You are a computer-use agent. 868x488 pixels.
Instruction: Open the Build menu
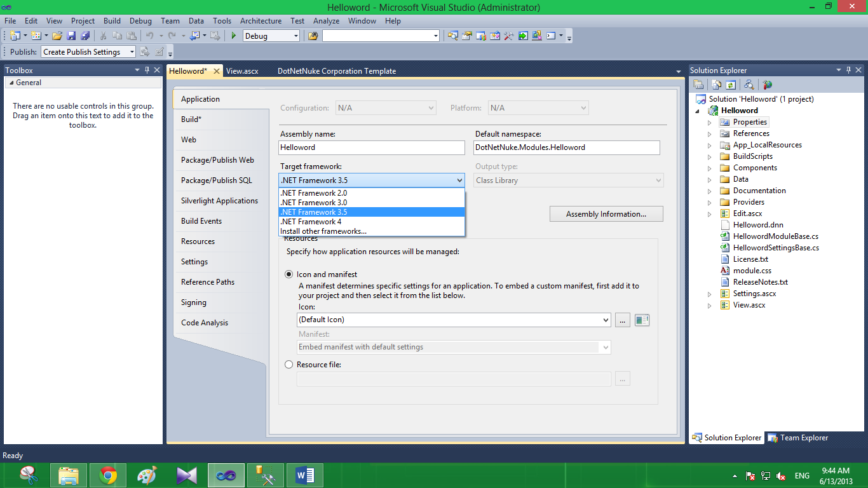point(112,21)
